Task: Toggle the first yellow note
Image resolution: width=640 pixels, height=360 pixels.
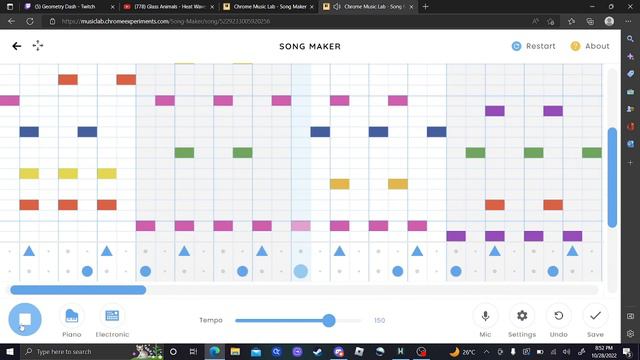Action: (x=29, y=173)
